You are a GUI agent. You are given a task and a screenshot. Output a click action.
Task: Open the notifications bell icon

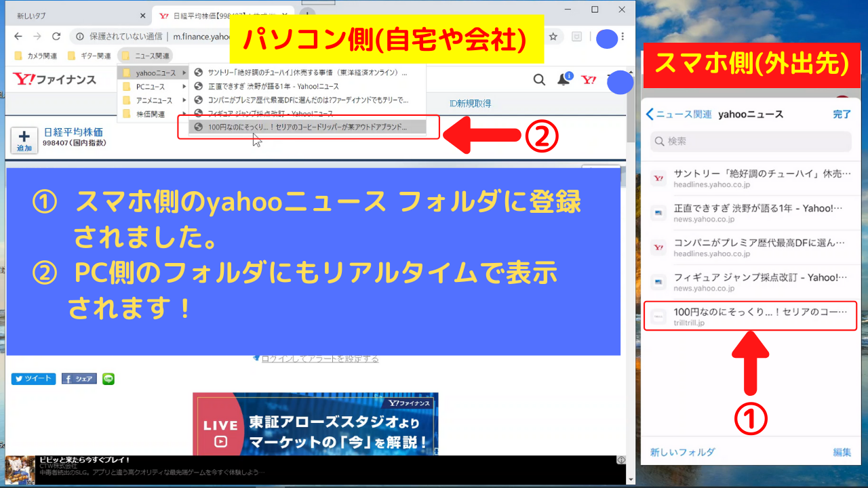pos(564,79)
